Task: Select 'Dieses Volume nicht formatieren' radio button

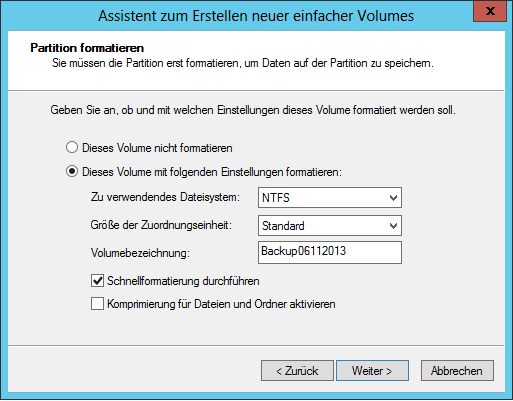Action: click(72, 147)
